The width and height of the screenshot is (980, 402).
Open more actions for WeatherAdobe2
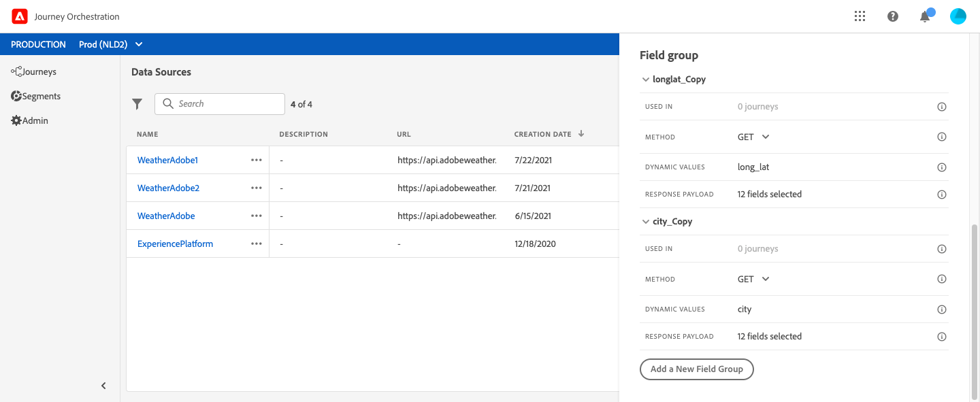coord(256,188)
